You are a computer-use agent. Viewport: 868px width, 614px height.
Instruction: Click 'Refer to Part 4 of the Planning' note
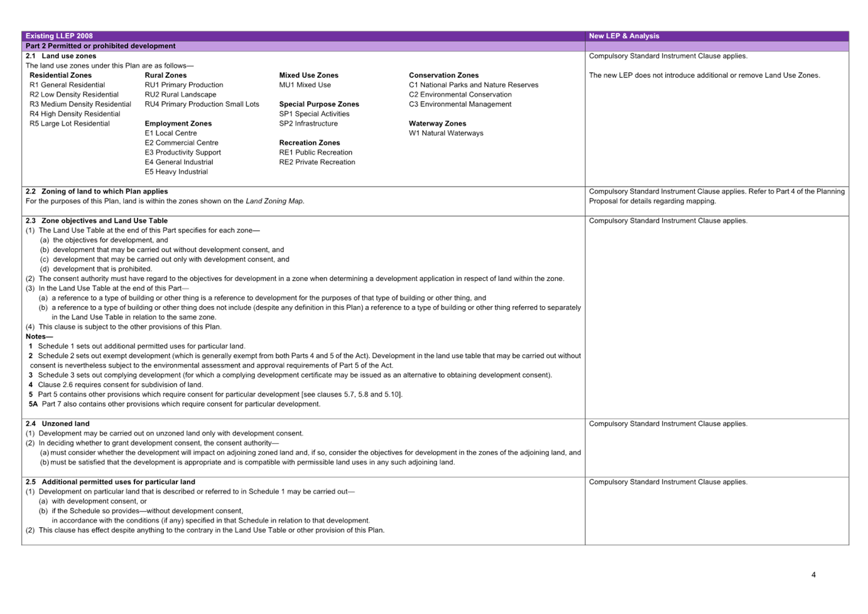797,192
